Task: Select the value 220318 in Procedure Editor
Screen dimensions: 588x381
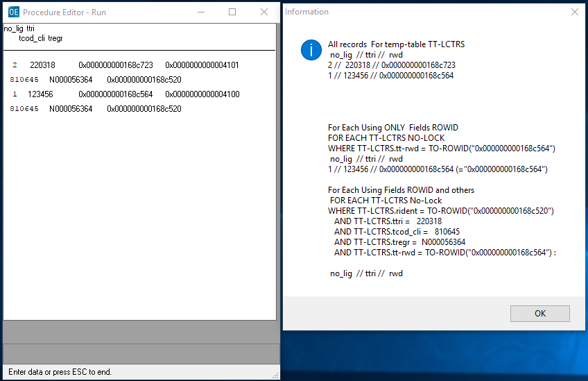Action: click(42, 65)
